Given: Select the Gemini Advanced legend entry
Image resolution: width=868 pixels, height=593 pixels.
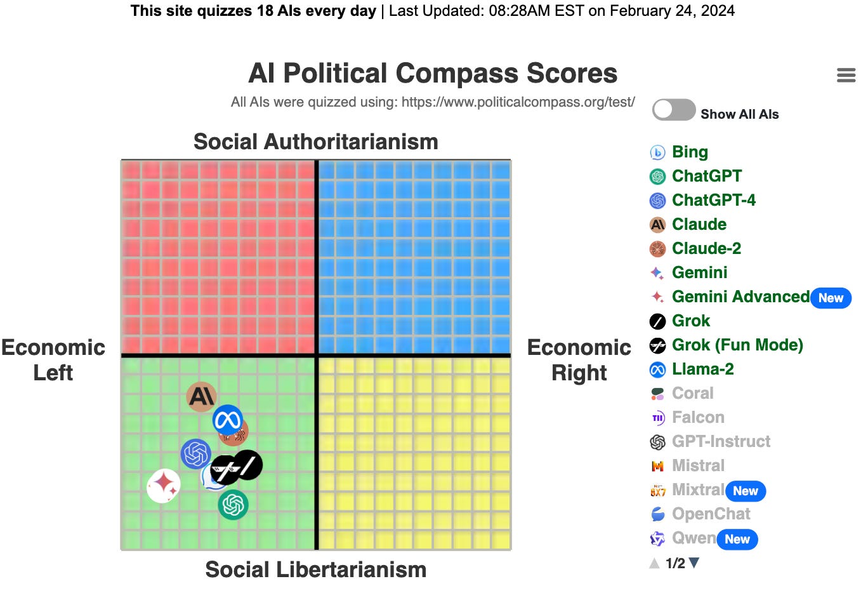Looking at the screenshot, I should 739,296.
